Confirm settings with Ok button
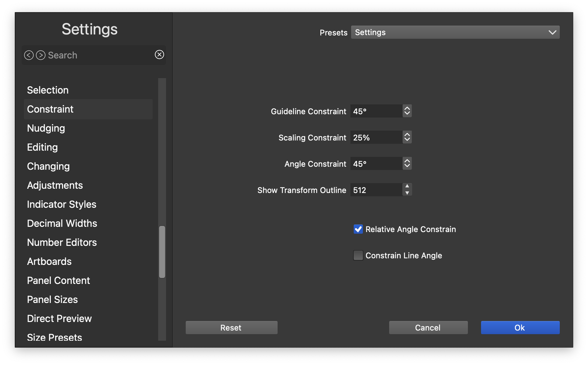The image size is (588, 365). (x=520, y=328)
